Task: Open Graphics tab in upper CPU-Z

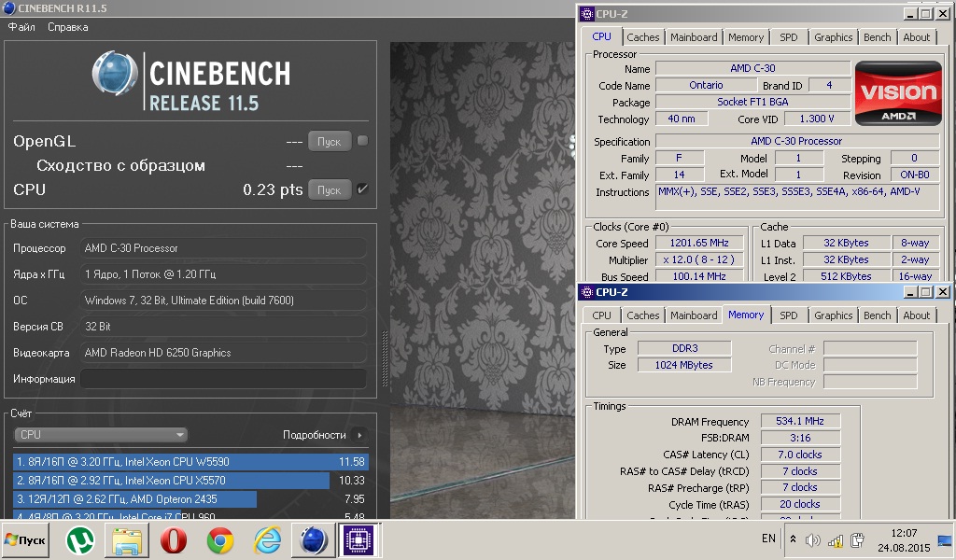Action: pyautogui.click(x=834, y=37)
